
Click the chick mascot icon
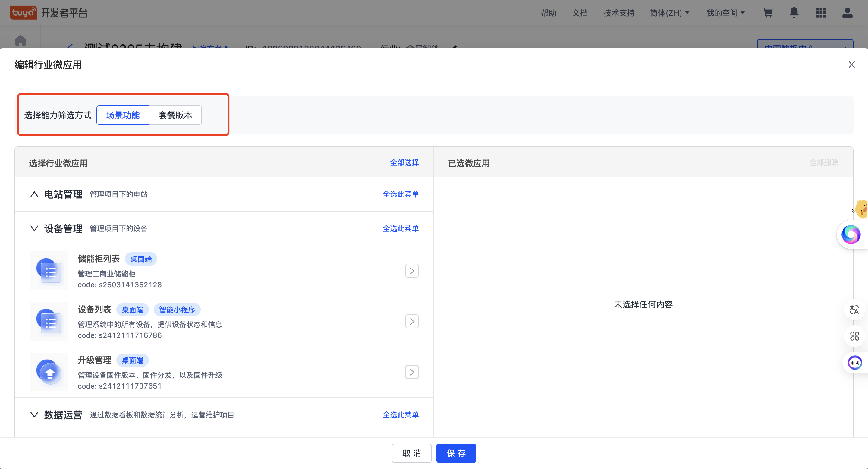click(861, 208)
